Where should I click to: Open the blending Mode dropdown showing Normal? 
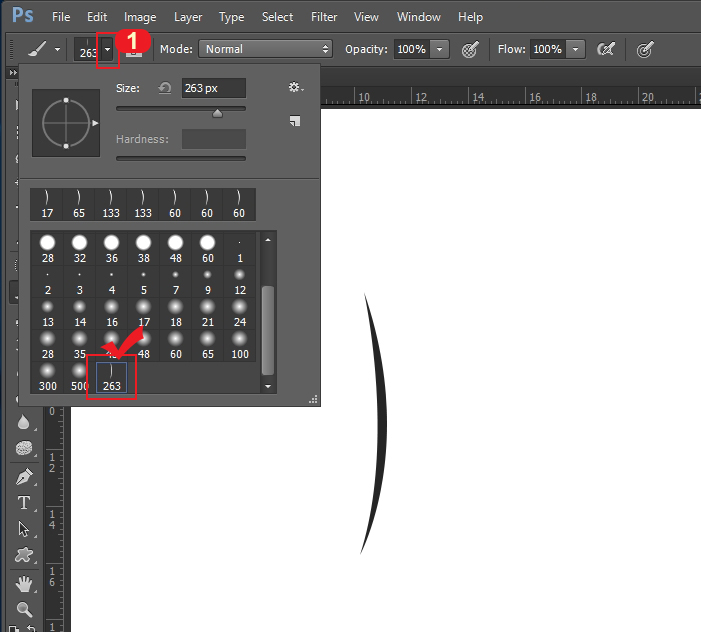coord(265,49)
